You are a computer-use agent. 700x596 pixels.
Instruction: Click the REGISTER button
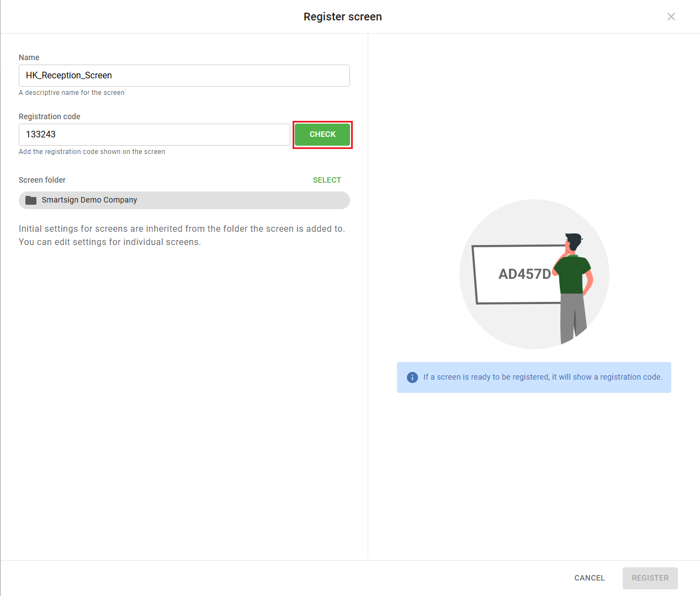click(650, 578)
